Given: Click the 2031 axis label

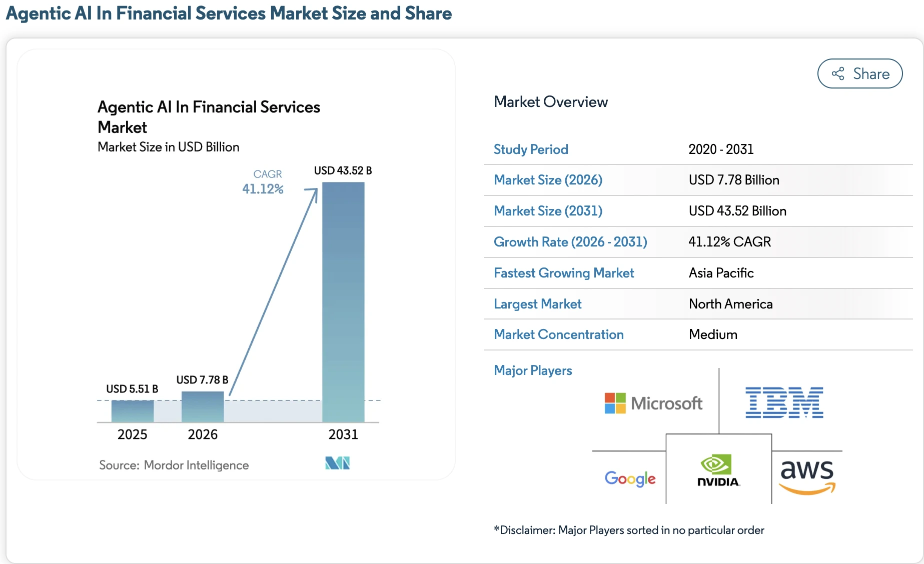Looking at the screenshot, I should tap(343, 434).
